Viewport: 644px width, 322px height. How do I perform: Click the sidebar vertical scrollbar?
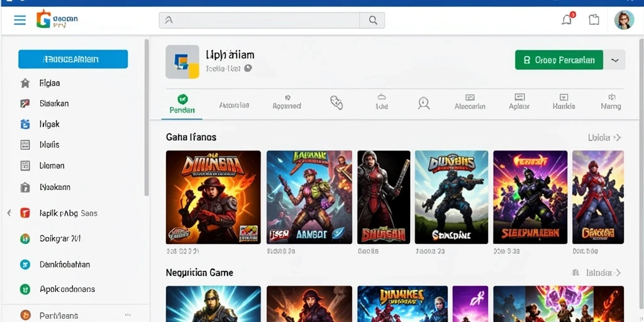coord(147,118)
